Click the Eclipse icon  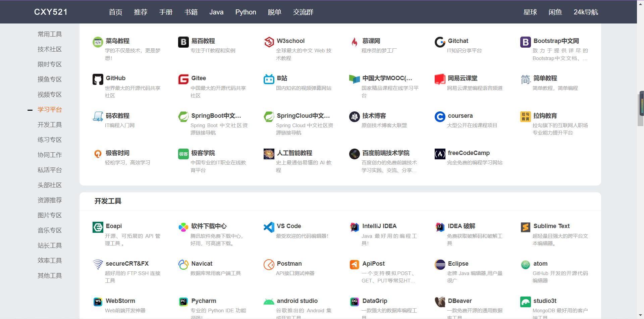coord(440,265)
